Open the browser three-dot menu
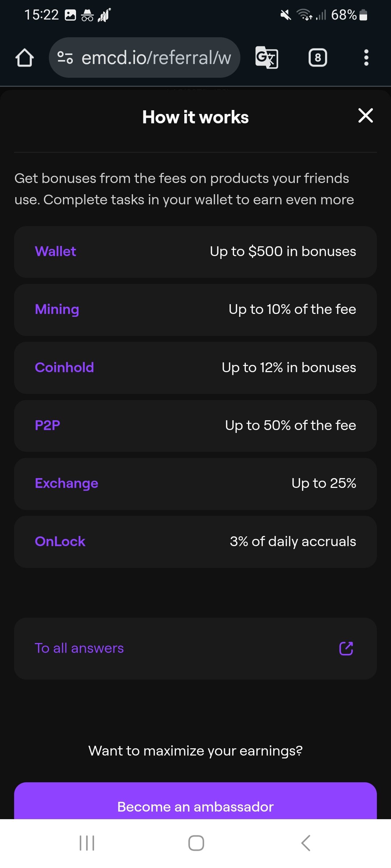This screenshot has width=391, height=868. coord(366,58)
